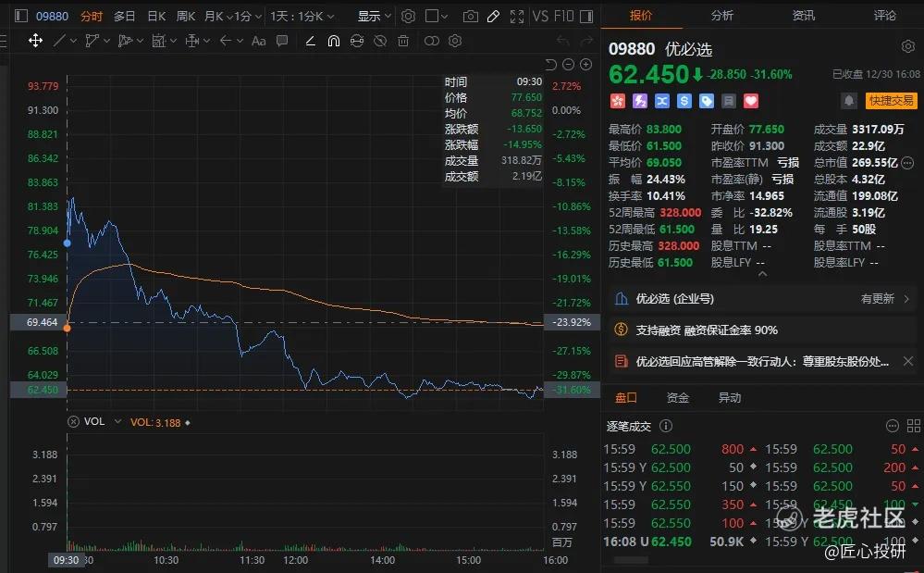The height and width of the screenshot is (573, 924).
Task: Zoom out the chart with minus icon
Action: [x=569, y=64]
